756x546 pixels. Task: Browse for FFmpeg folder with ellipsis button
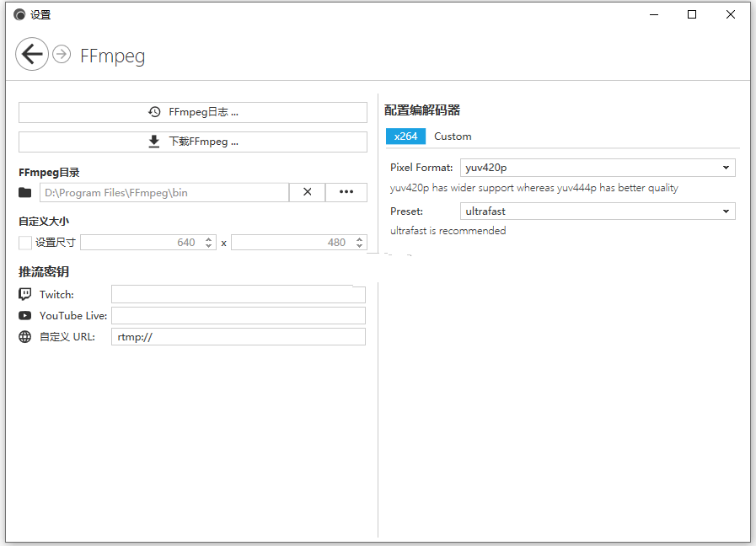click(x=346, y=192)
